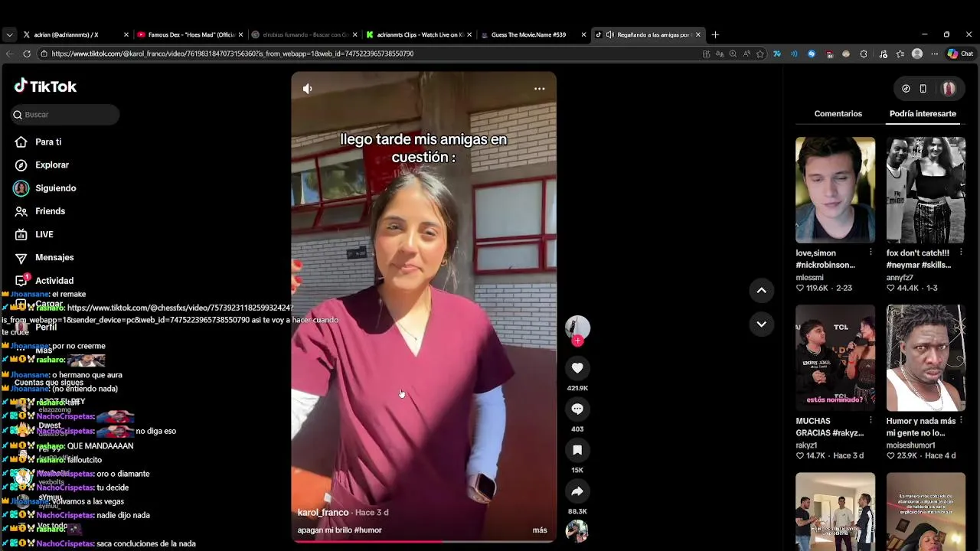Screen dimensions: 980x551
Task: Open the rakyz1 creator link
Action: pyautogui.click(x=806, y=445)
